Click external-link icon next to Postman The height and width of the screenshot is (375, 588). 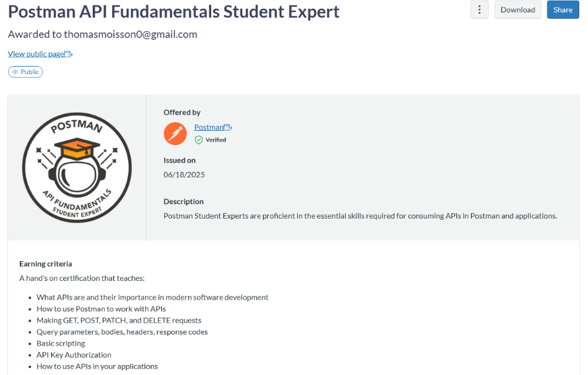pyautogui.click(x=228, y=127)
